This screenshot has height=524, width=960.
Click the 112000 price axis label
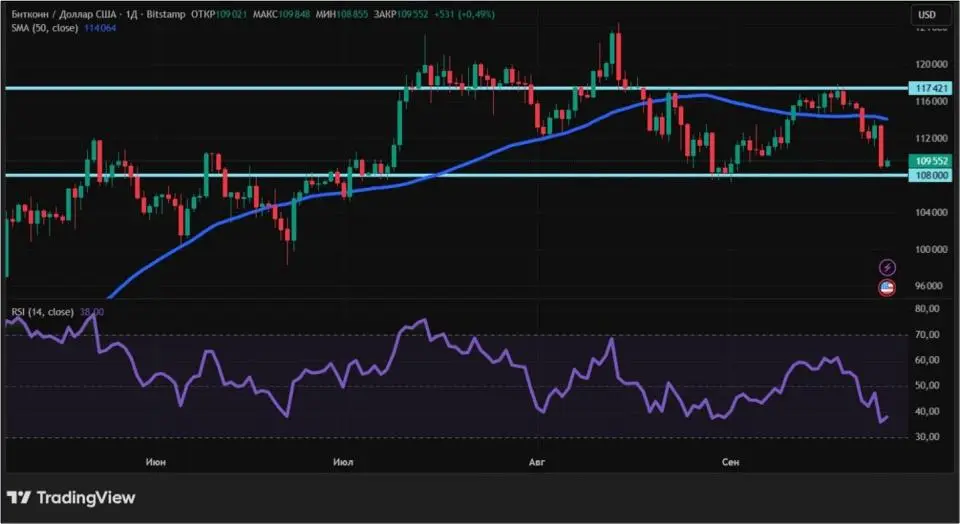pyautogui.click(x=931, y=138)
